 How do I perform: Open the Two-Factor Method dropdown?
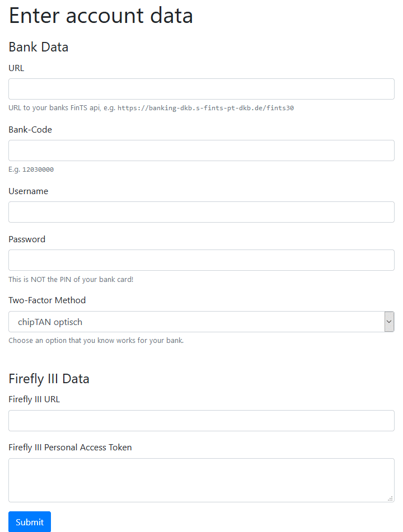click(201, 322)
